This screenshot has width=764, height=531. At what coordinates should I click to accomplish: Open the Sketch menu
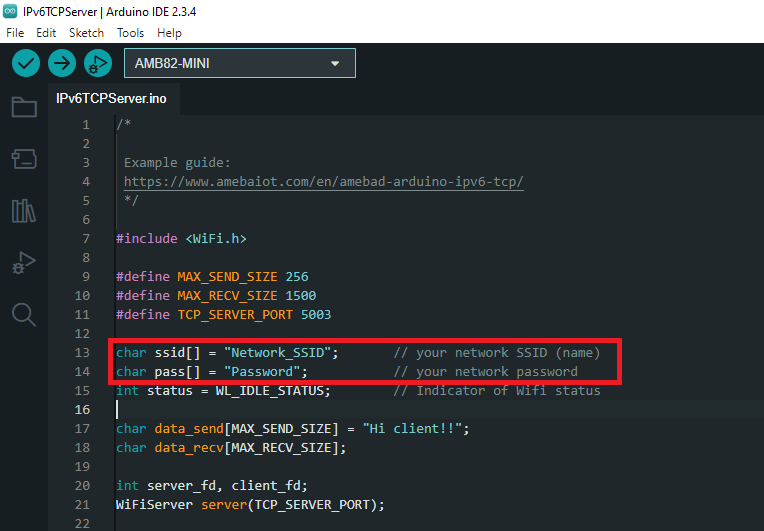point(86,33)
